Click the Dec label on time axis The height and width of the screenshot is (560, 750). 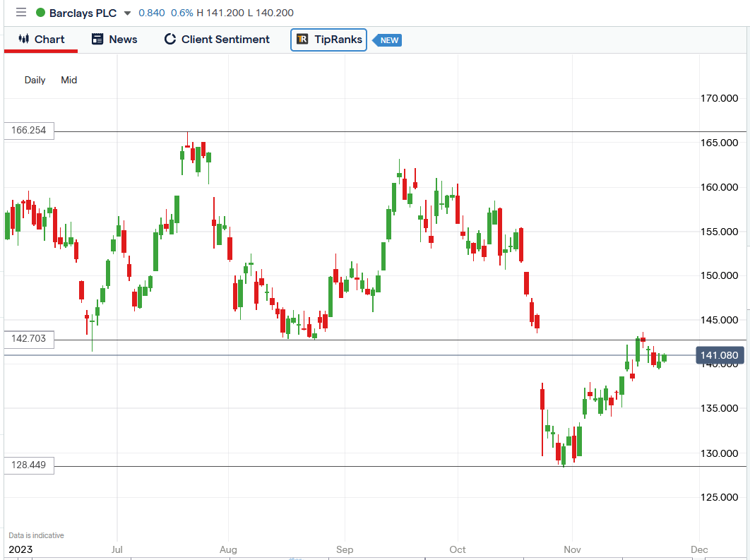(699, 549)
